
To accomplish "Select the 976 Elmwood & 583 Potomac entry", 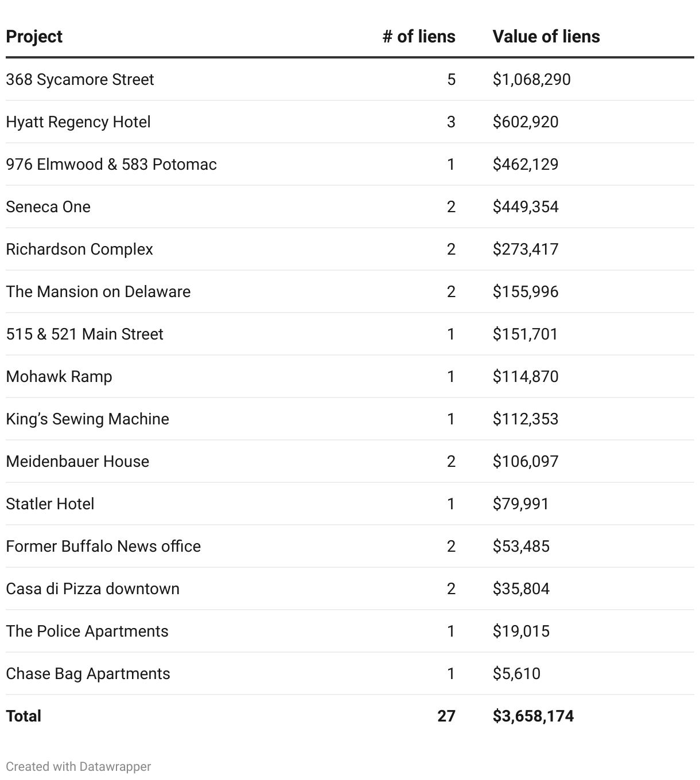I will click(x=111, y=164).
